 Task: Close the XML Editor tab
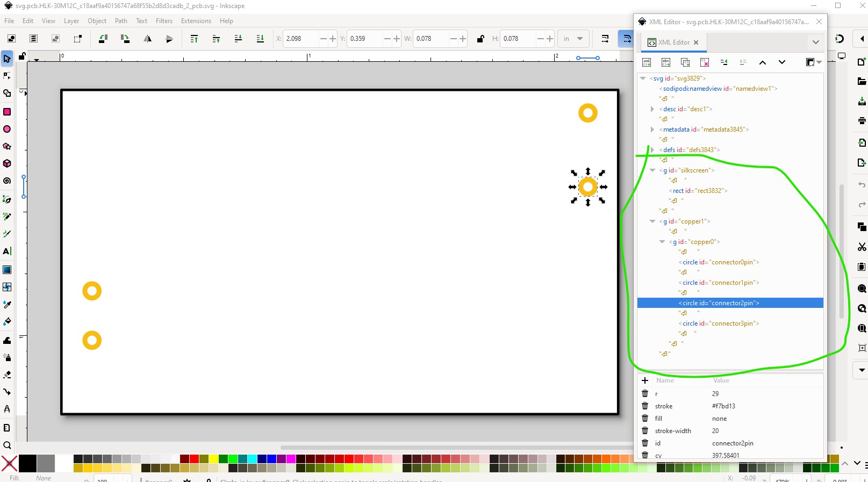[696, 42]
